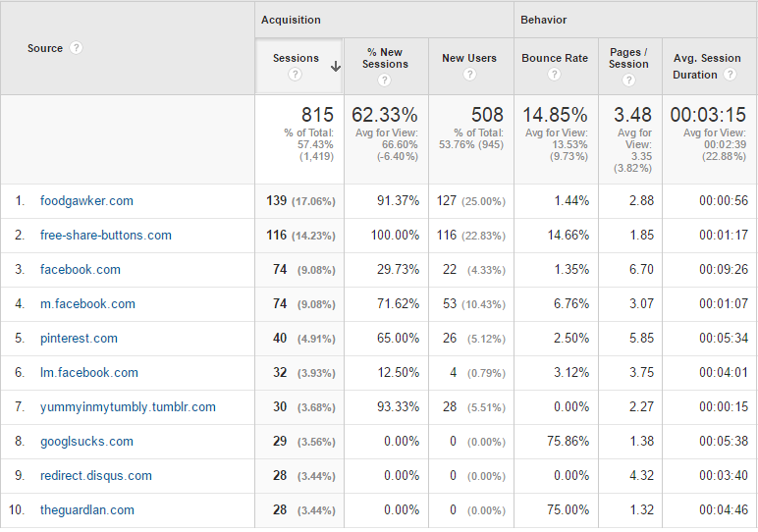The height and width of the screenshot is (532, 758).
Task: Open foodgawker.com source link
Action: (x=86, y=201)
